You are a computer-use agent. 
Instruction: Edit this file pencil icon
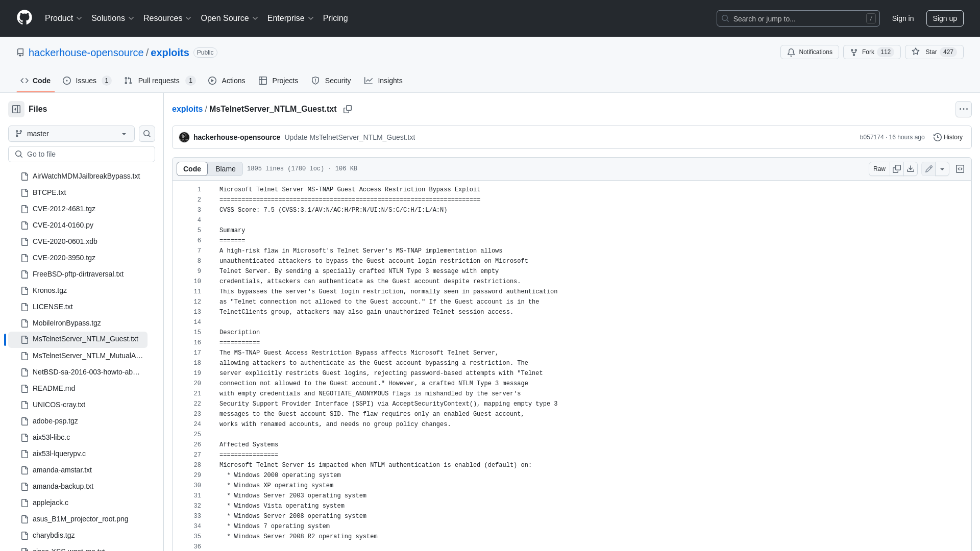pos(928,169)
